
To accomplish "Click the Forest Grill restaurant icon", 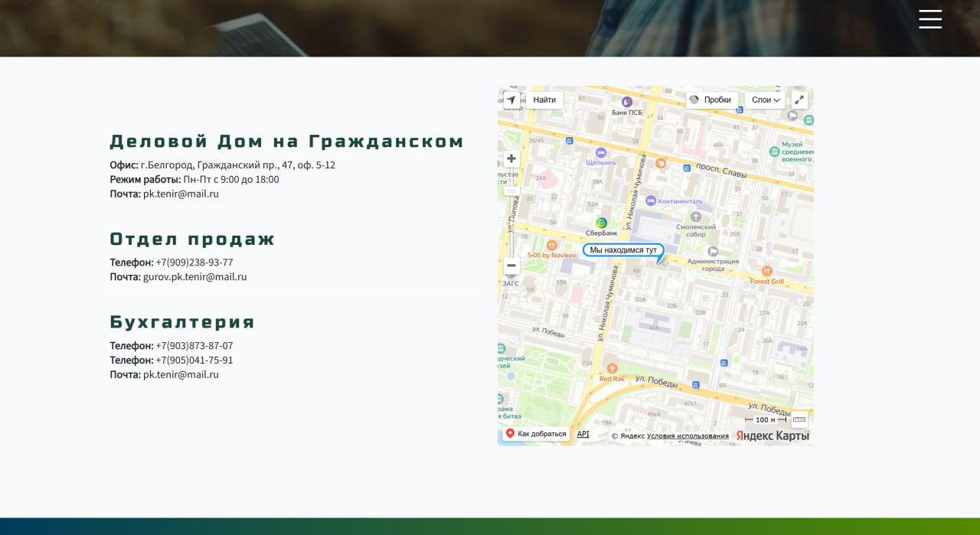I will [x=766, y=271].
